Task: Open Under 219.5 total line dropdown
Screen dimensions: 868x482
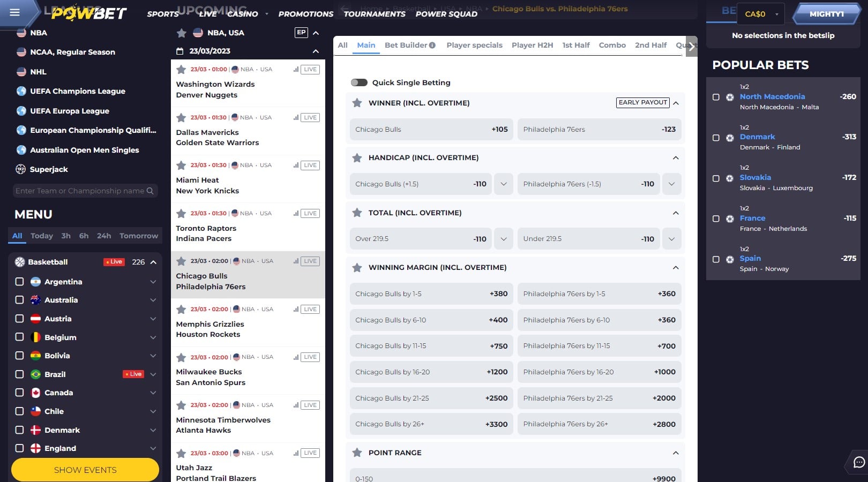Action: click(x=671, y=239)
